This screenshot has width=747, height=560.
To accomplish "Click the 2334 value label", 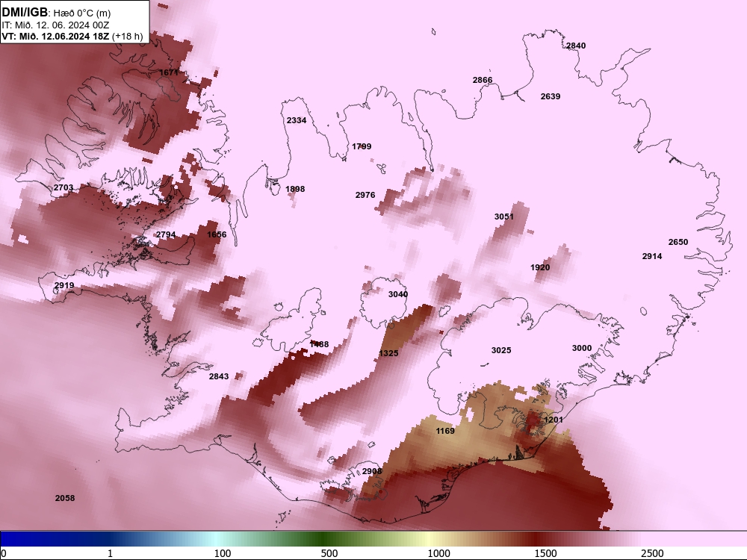I will point(297,120).
